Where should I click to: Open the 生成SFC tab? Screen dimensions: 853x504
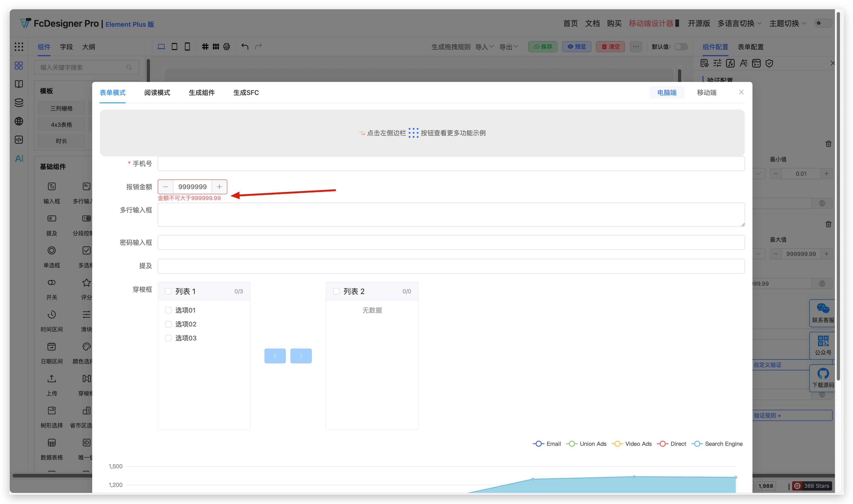tap(246, 93)
